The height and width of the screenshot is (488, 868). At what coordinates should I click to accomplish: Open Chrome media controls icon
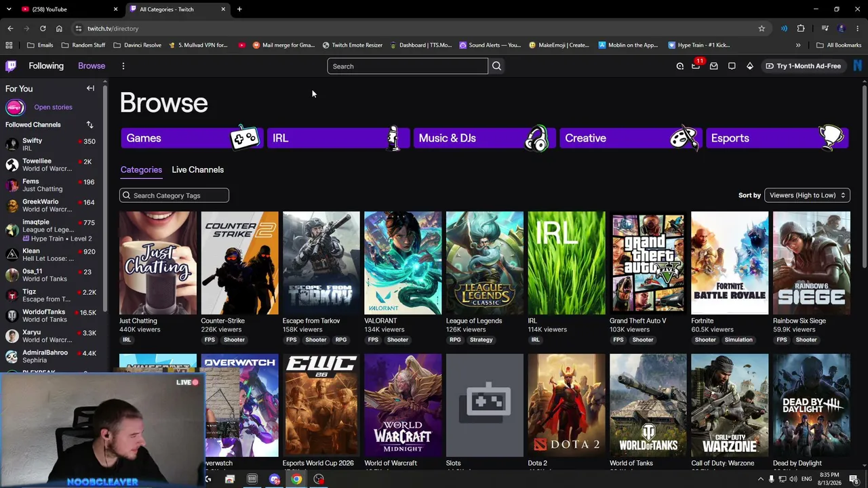click(825, 28)
